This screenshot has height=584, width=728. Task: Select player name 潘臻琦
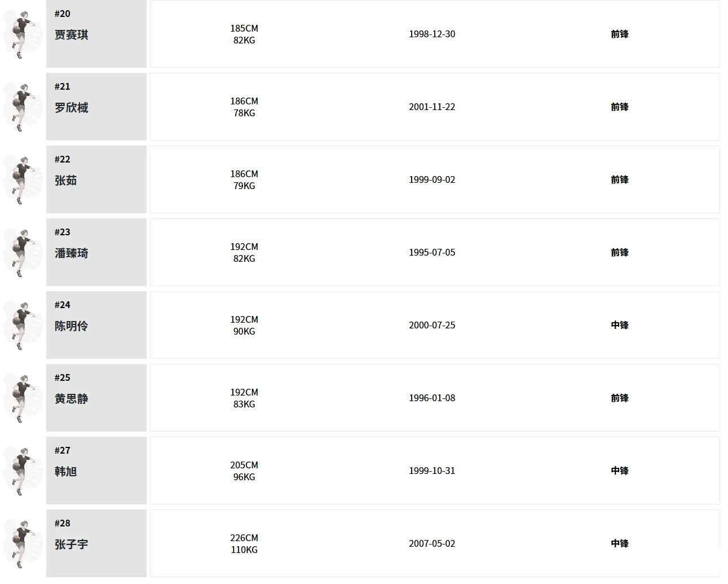[72, 253]
